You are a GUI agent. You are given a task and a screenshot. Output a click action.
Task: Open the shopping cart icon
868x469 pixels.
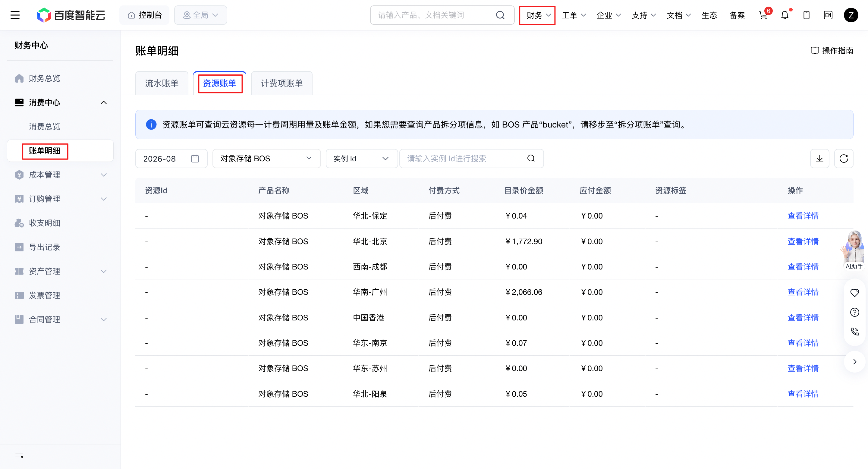(x=763, y=15)
